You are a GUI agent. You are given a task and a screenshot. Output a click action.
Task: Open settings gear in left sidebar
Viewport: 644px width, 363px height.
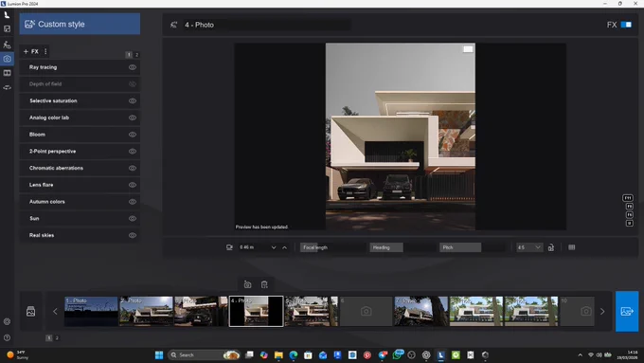click(7, 322)
